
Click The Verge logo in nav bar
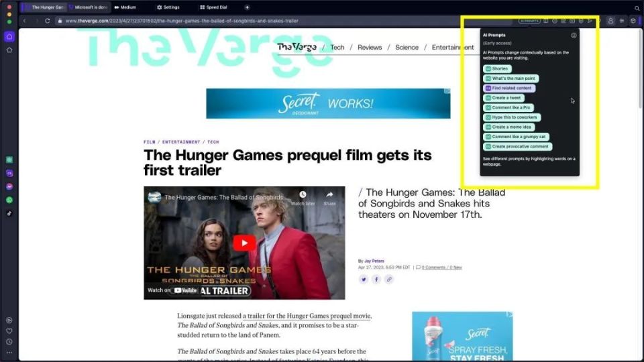point(297,47)
